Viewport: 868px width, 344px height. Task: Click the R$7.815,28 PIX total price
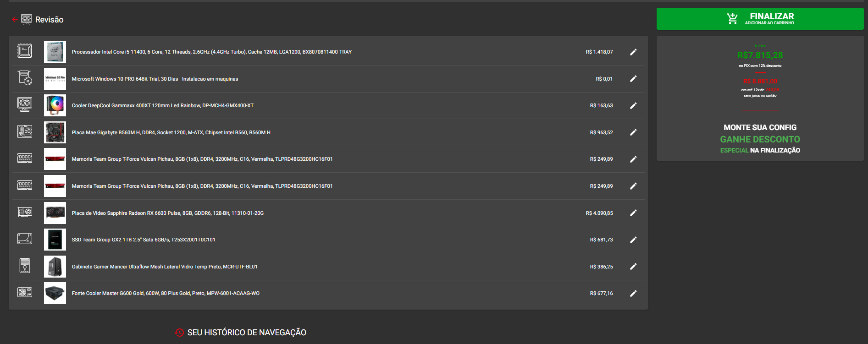tap(760, 55)
